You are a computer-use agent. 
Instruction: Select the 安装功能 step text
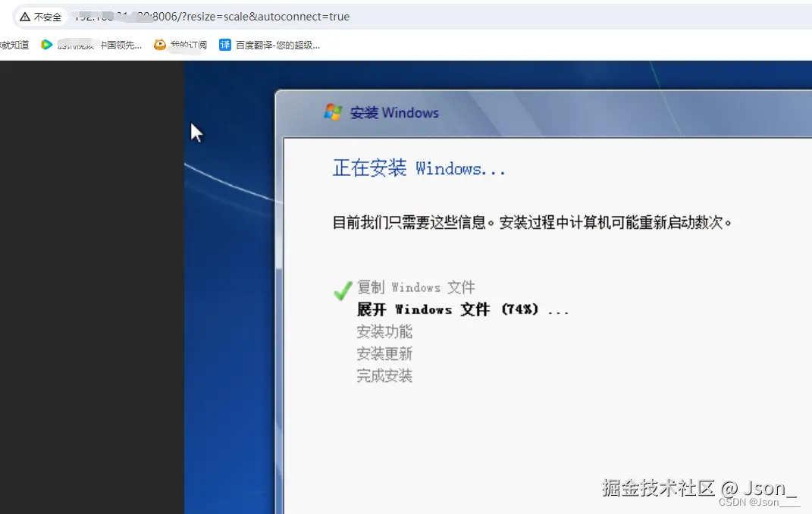pos(384,331)
